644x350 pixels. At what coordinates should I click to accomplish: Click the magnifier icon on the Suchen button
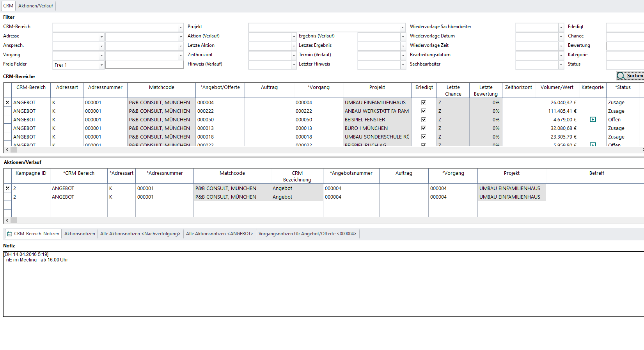(621, 76)
